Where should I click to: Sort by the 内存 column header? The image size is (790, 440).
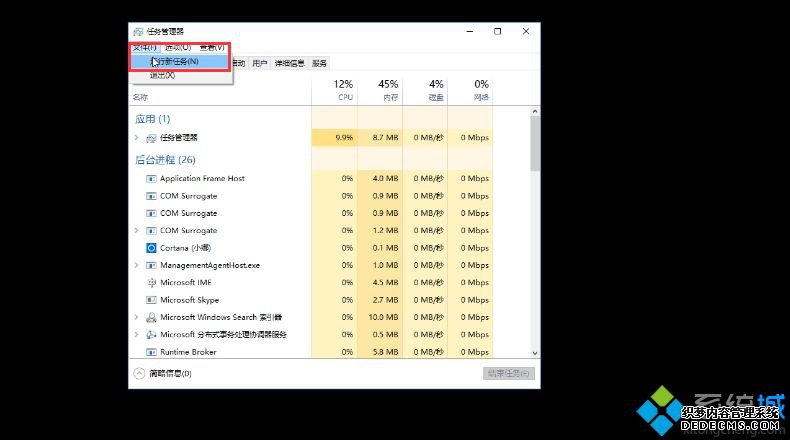pyautogui.click(x=380, y=91)
